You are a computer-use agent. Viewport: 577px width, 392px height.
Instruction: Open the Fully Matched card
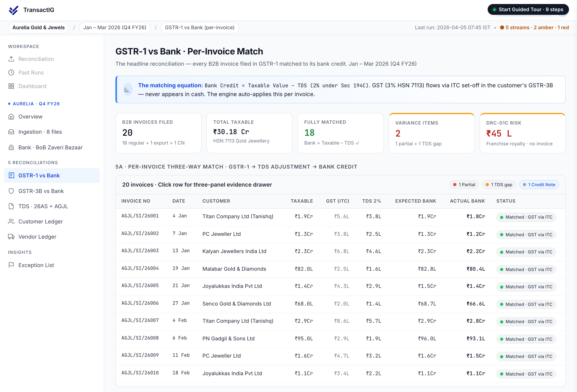click(340, 133)
